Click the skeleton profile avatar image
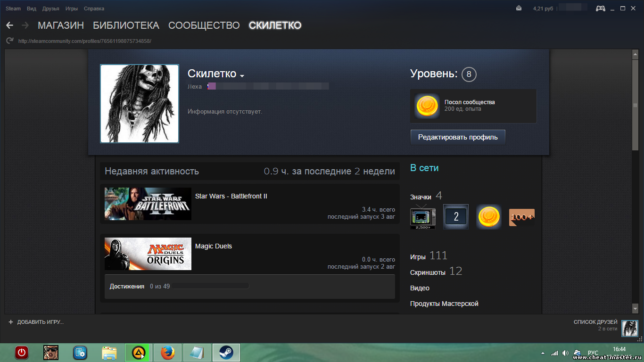 tap(140, 104)
